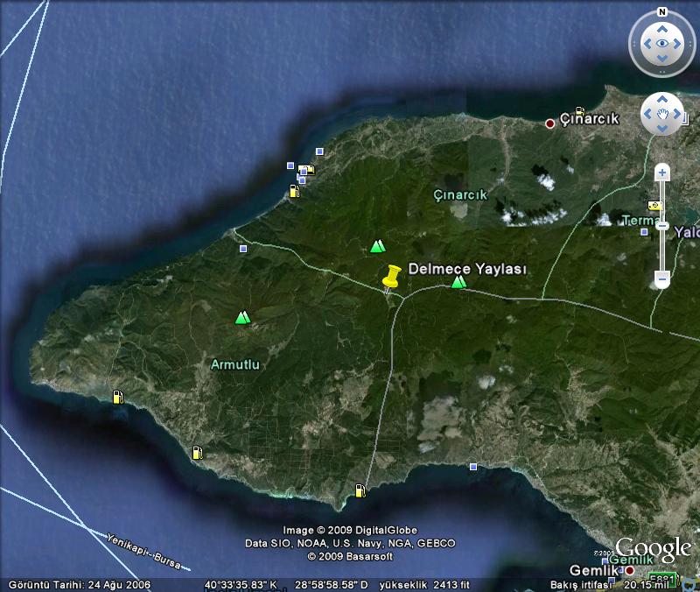700x592 pixels.
Task: Rotate the view right with the look joystick's right arrow
Action: coord(677,43)
